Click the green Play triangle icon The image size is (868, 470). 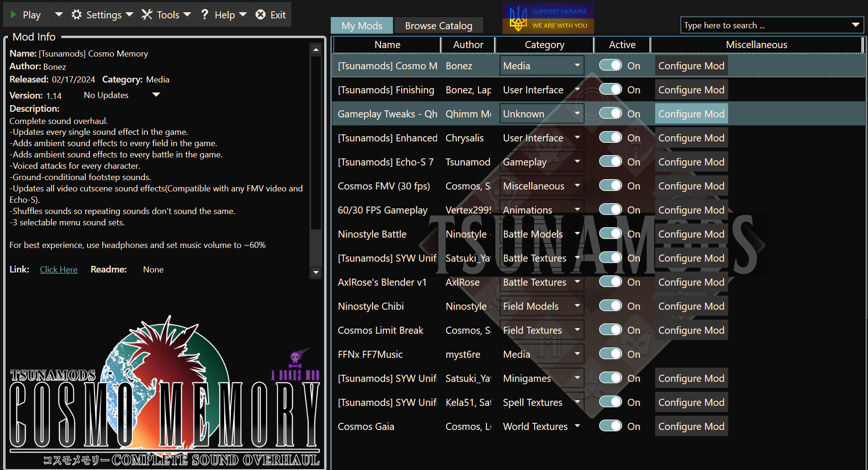click(14, 15)
